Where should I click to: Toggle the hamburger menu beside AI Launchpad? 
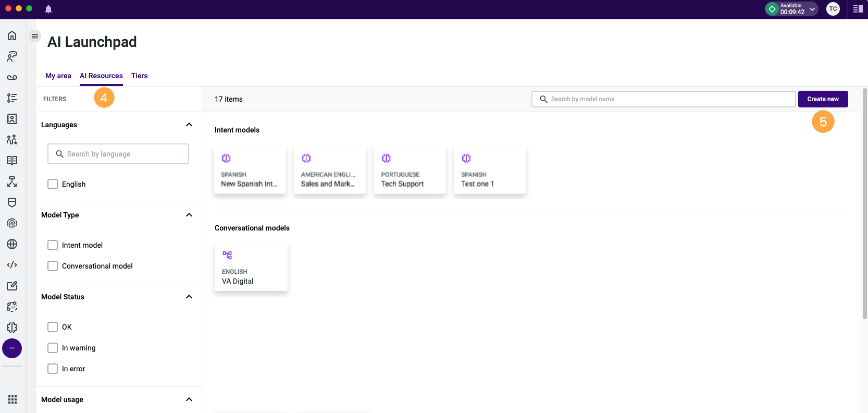coord(35,36)
